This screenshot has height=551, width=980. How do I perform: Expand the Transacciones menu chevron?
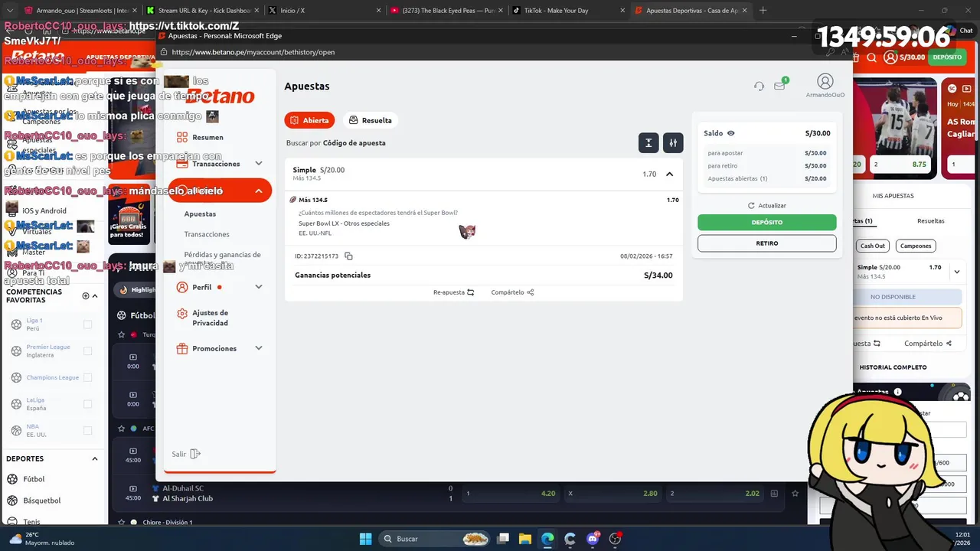[259, 164]
